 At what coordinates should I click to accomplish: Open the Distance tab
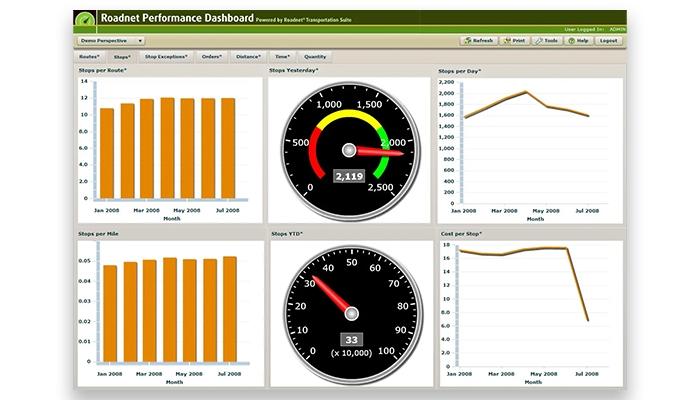coord(248,57)
